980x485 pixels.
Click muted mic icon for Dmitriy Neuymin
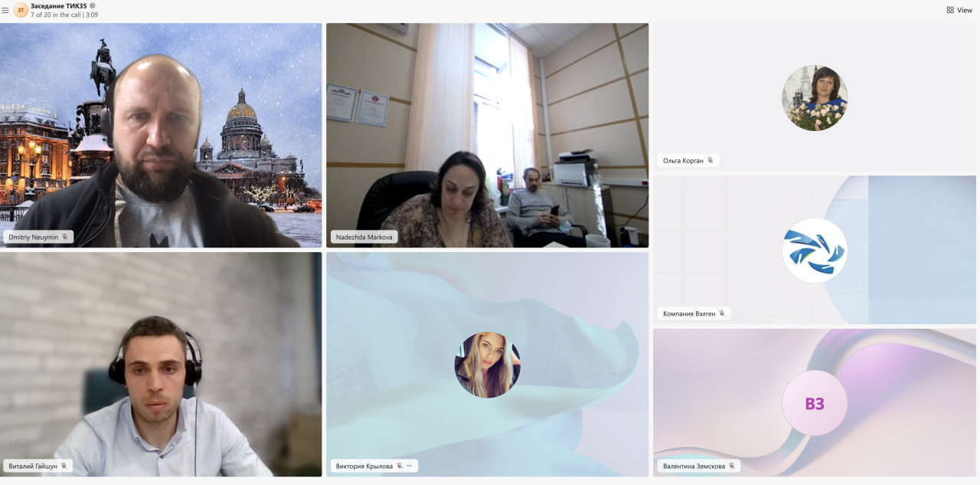65,238
